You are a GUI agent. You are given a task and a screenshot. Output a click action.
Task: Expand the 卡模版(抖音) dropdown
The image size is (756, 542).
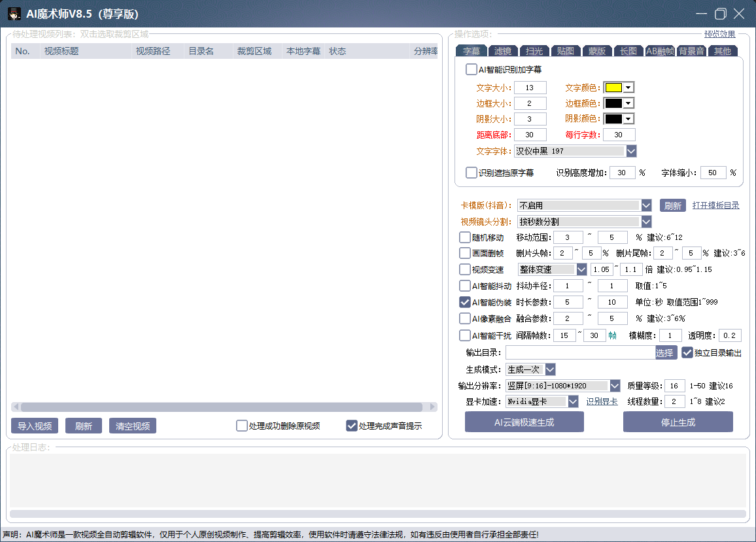[646, 205]
